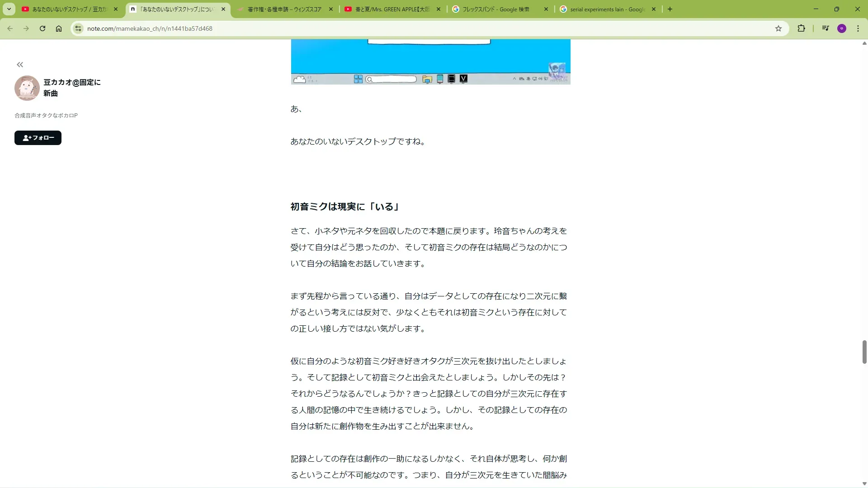868x488 pixels.
Task: Click the vertical page scrollbar thumb
Action: point(864,352)
